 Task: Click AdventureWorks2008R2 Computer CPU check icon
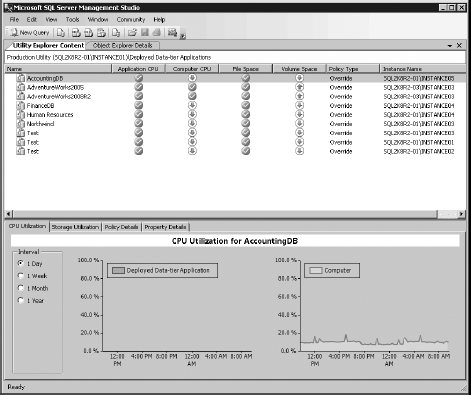pos(192,96)
